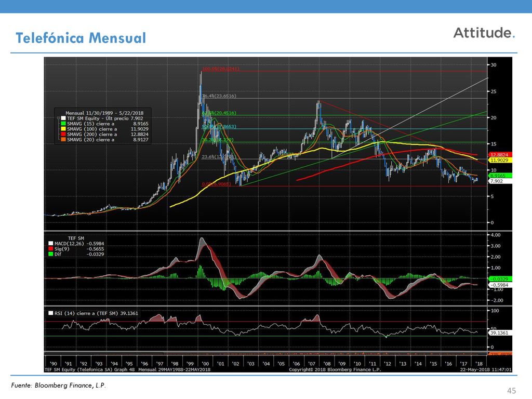Click the green 8.9165 price tag
Image resolution: width=532 pixels, height=399 pixels.
click(499, 176)
